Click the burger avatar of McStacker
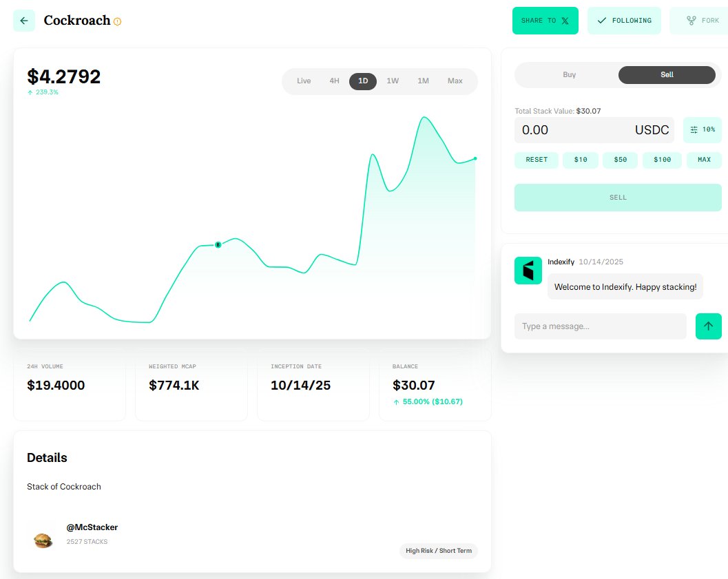This screenshot has width=728, height=579. pos(43,540)
